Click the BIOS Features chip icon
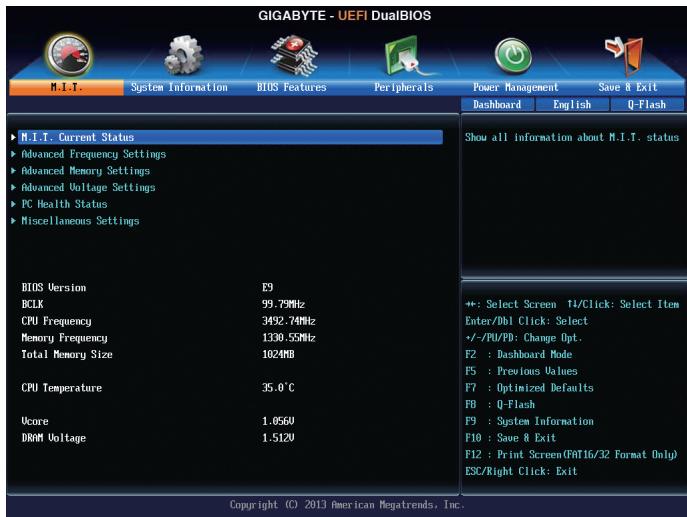Image resolution: width=687 pixels, height=517 pixels. tap(294, 55)
